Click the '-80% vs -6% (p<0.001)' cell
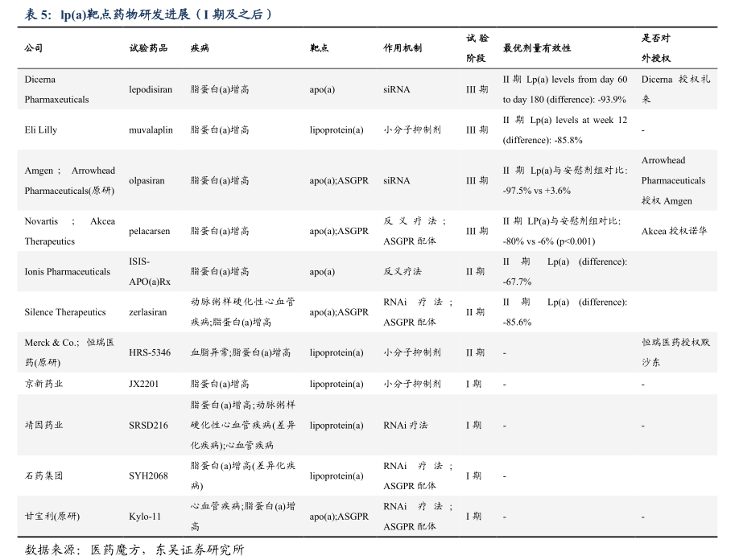 click(562, 231)
